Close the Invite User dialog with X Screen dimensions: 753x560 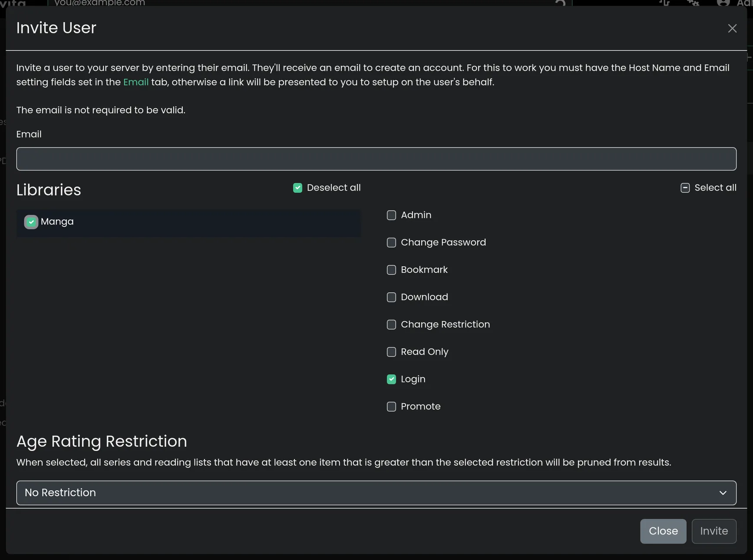(x=732, y=28)
